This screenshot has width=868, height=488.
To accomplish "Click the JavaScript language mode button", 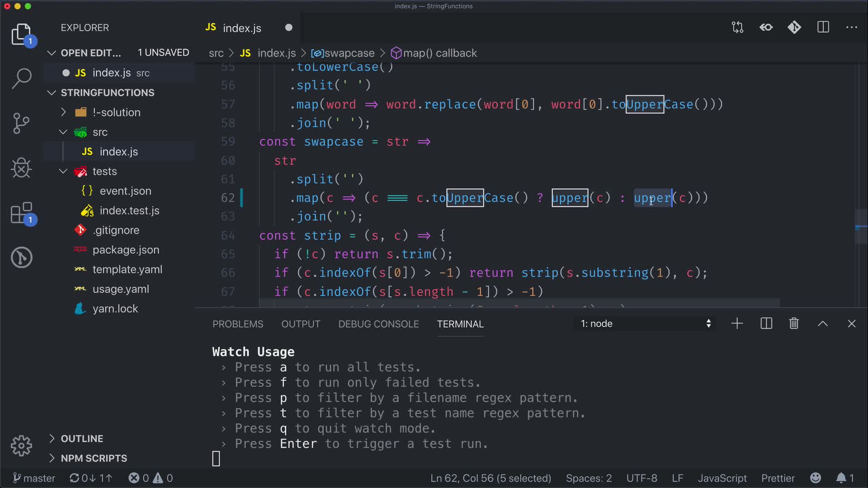I will pos(722,478).
